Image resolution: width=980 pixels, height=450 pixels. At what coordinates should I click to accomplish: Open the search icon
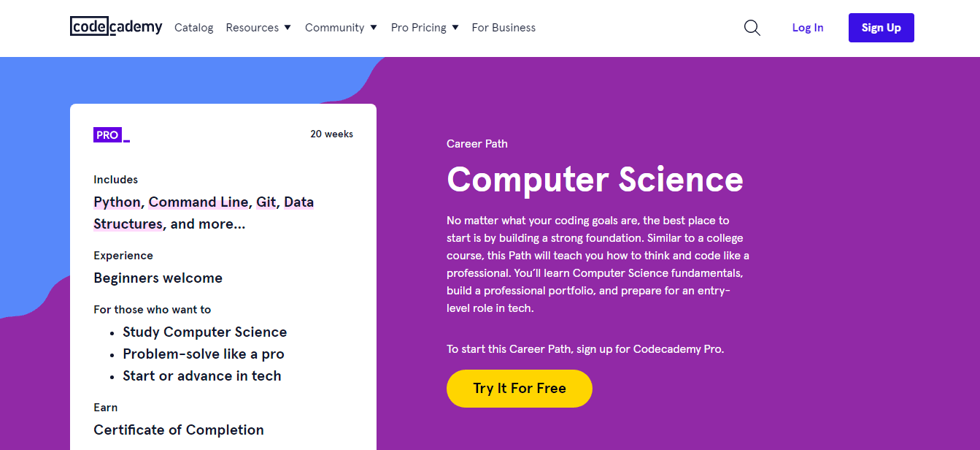tap(752, 27)
